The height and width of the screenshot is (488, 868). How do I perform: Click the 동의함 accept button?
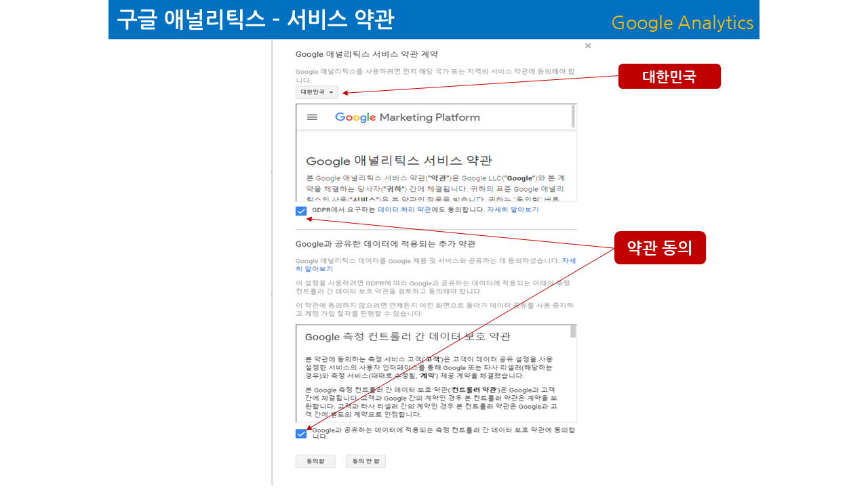[315, 462]
